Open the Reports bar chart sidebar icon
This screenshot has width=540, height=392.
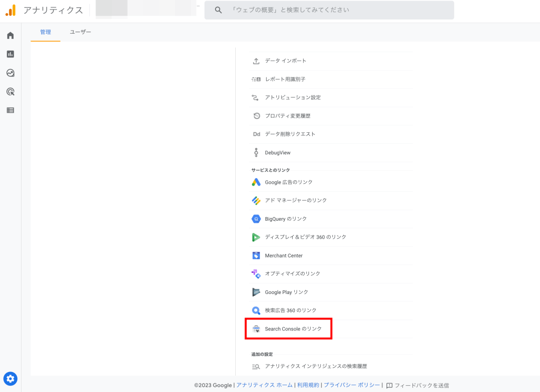[x=11, y=54]
